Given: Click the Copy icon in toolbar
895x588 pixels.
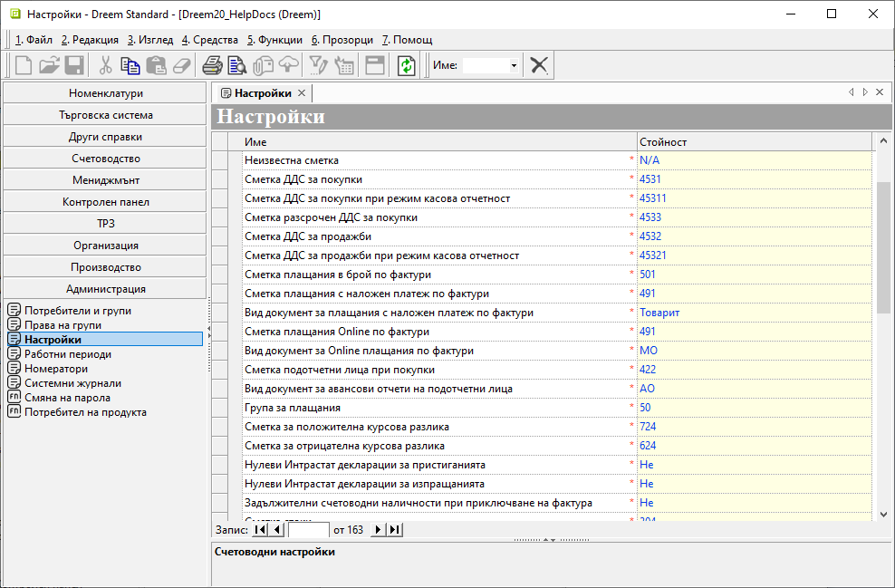Looking at the screenshot, I should (x=130, y=65).
